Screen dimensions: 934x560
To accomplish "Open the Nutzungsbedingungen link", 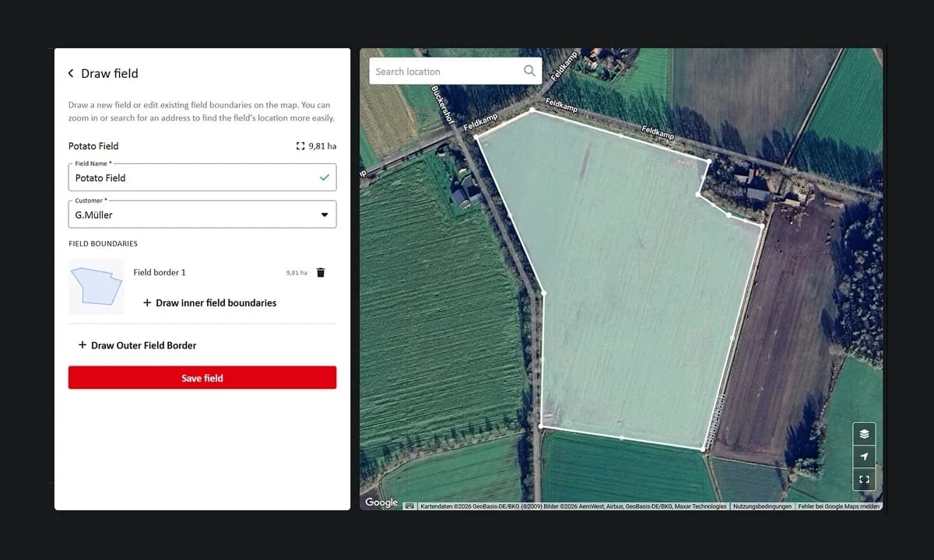I will (762, 506).
